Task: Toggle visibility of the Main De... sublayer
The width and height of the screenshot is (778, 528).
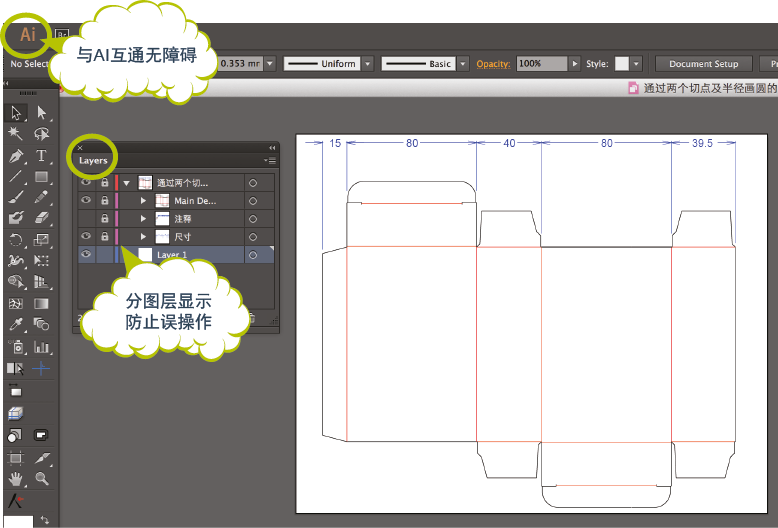Action: click(86, 201)
